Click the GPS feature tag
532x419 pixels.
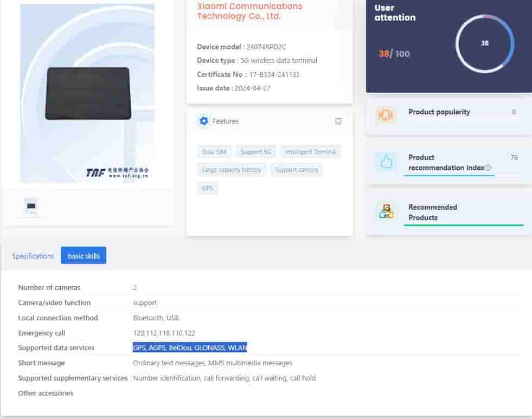(207, 188)
